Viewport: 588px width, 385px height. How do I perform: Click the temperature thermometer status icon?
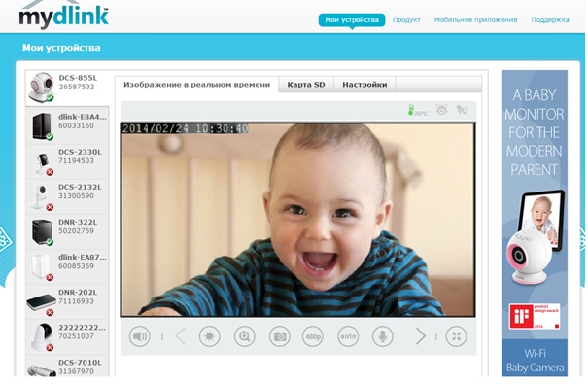417,110
